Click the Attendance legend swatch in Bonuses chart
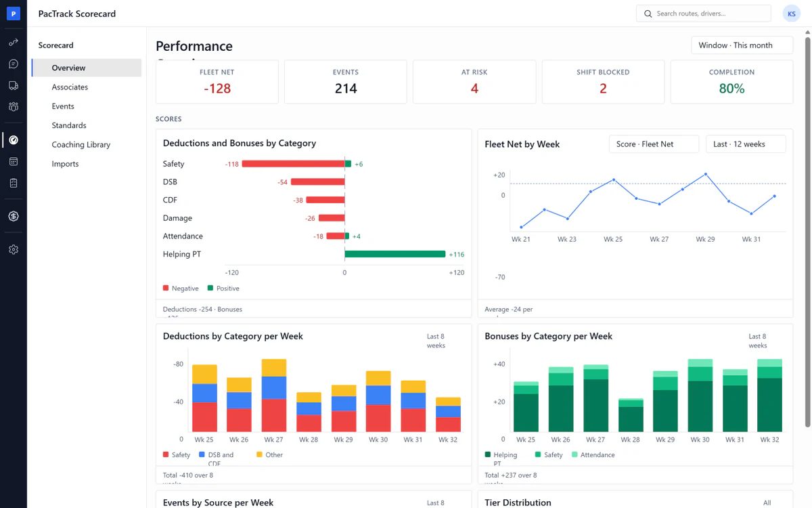812x508 pixels. [574, 454]
